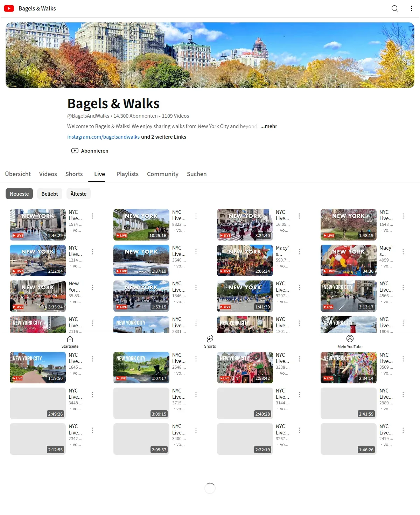The width and height of the screenshot is (420, 515).
Task: Open menu for the 3:09:15 video
Action: click(x=196, y=395)
